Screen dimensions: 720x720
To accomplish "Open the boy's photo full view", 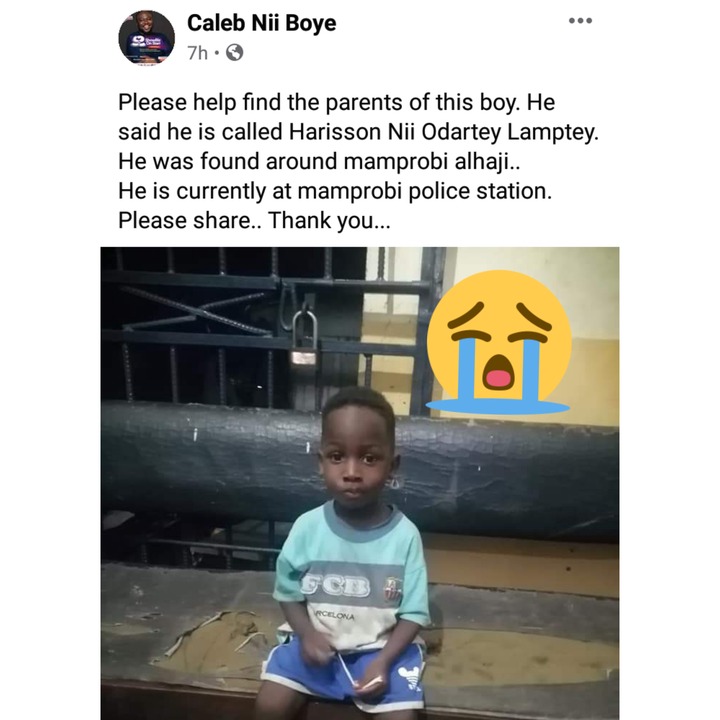I will (x=360, y=483).
